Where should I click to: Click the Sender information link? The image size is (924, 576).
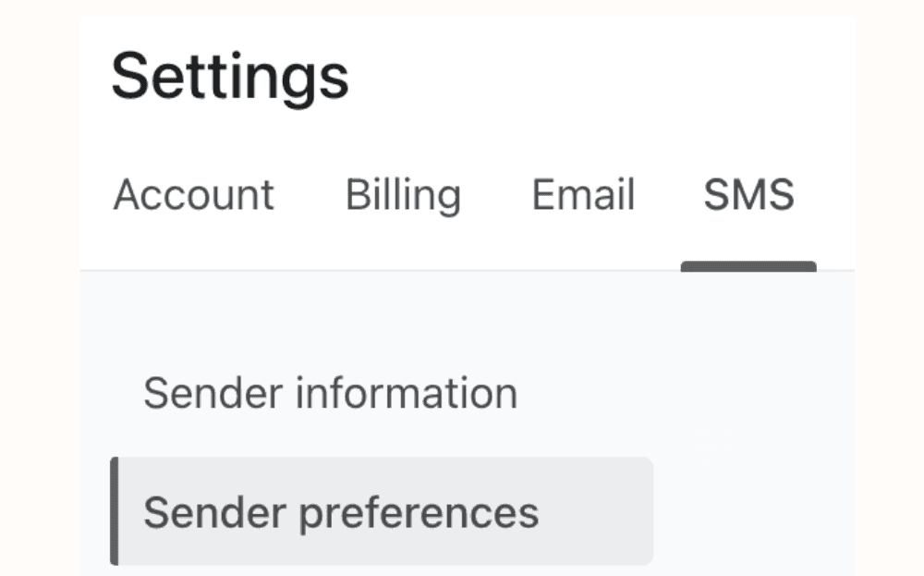point(331,393)
